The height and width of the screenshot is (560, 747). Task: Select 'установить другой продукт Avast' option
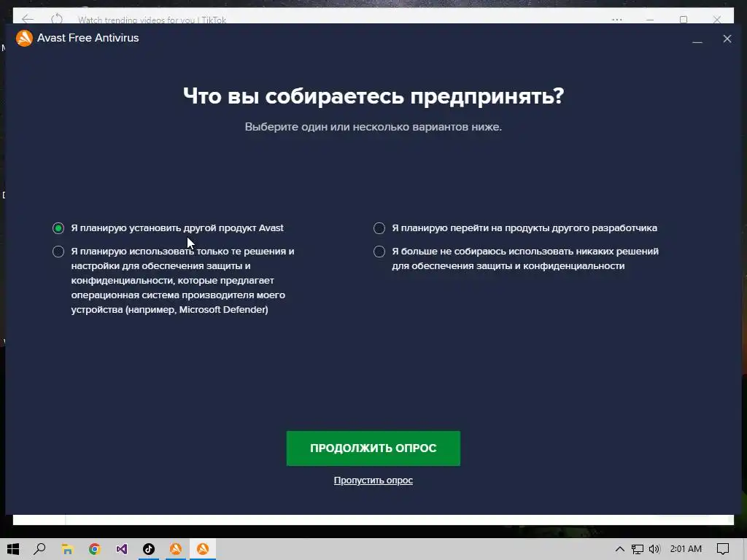pyautogui.click(x=58, y=228)
